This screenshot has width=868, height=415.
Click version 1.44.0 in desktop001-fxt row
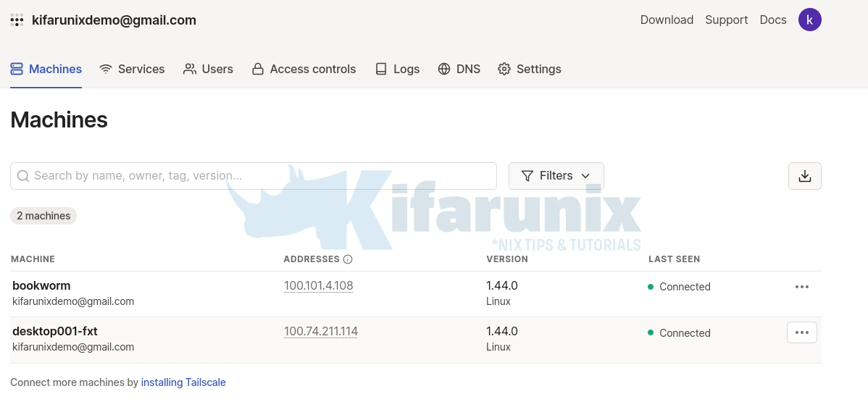[502, 331]
